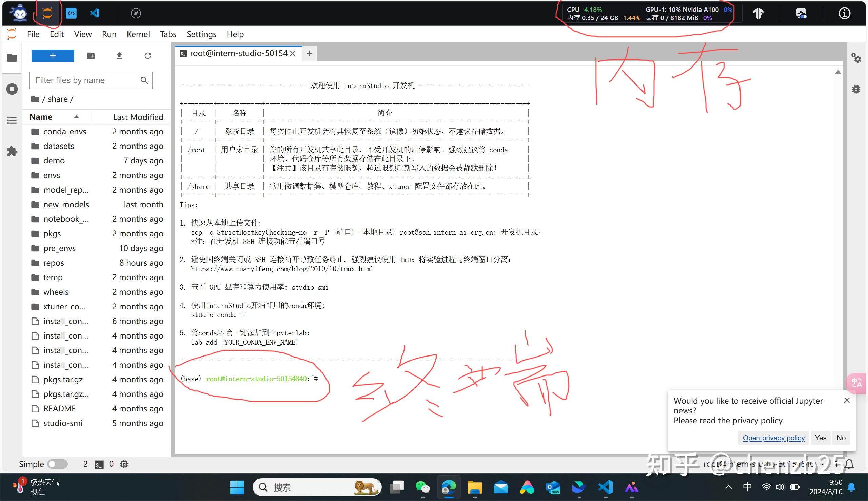
Task: Open Running Terminals and Kernels sidebar
Action: (x=12, y=89)
